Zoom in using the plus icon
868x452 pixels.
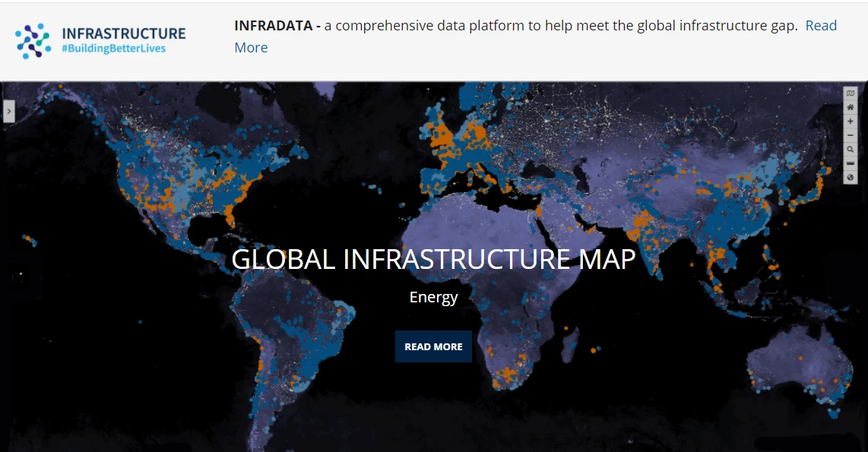click(851, 122)
